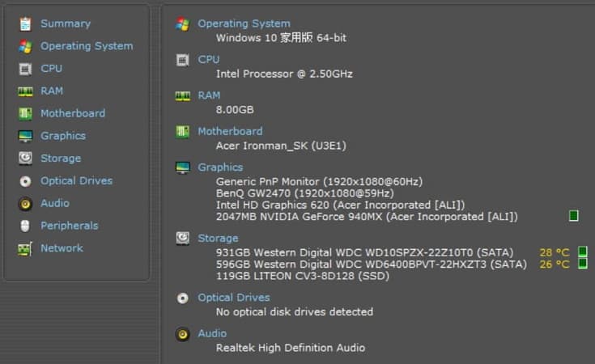Open the Summary section in sidebar

tap(66, 23)
